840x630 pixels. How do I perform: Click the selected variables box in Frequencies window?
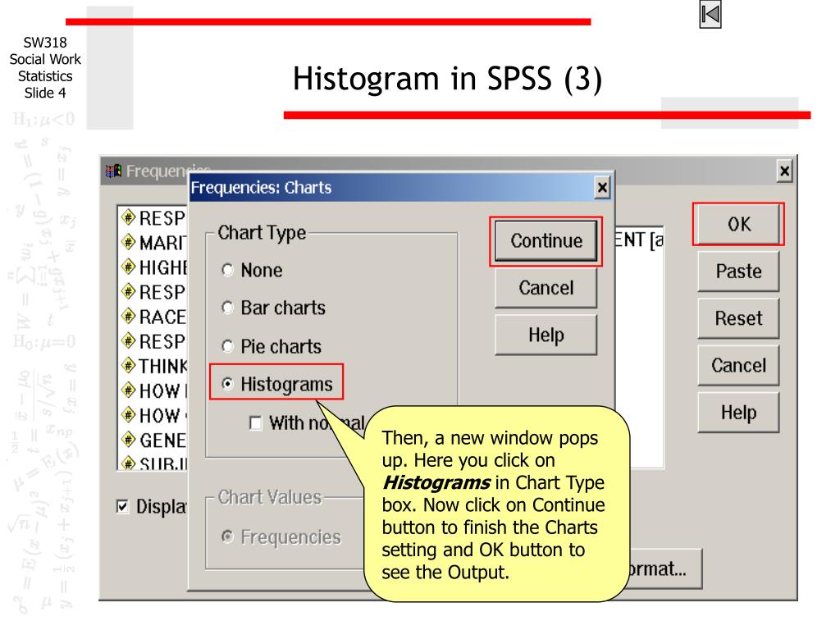[640, 347]
